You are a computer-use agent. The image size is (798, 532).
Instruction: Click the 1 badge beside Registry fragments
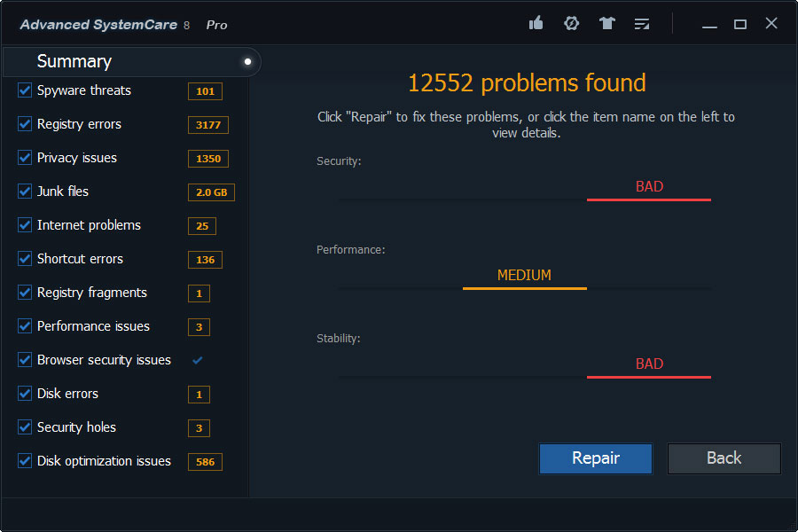pyautogui.click(x=199, y=293)
